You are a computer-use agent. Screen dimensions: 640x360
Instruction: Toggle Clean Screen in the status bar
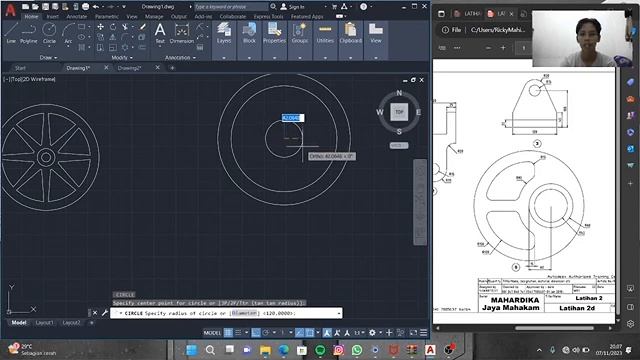coord(413,333)
